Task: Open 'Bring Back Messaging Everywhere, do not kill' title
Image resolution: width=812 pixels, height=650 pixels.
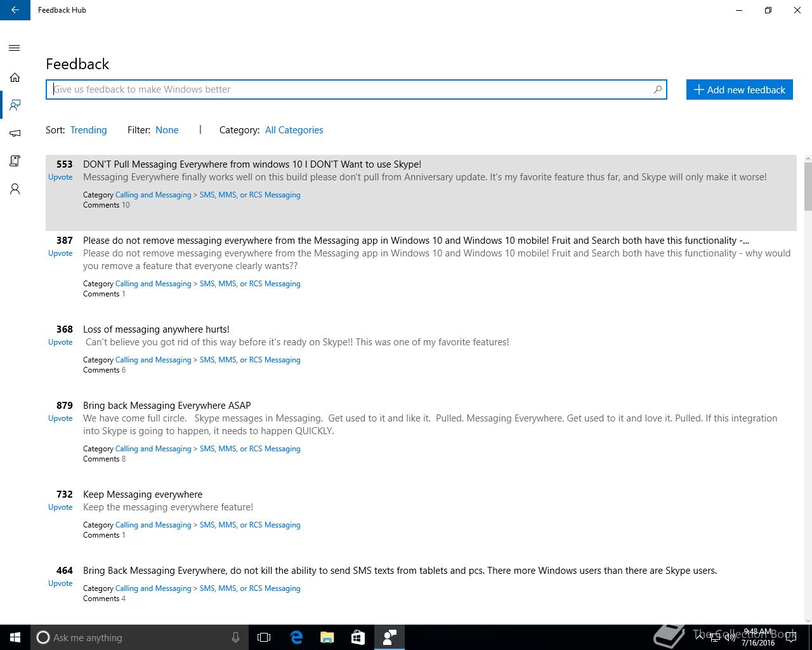Action: click(400, 571)
